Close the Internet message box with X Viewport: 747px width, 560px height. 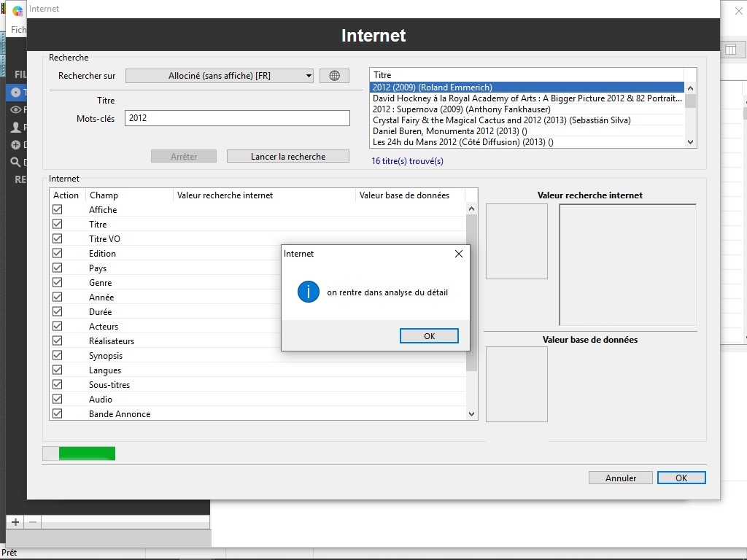458,254
